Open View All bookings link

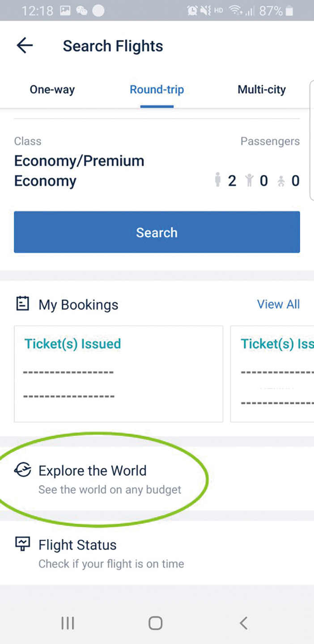pos(278,304)
